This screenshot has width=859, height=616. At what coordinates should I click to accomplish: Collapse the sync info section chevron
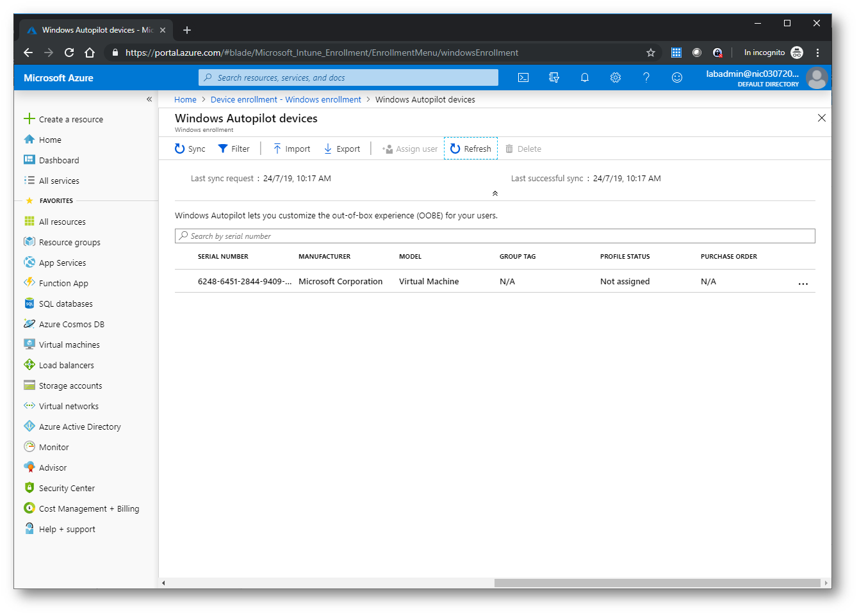click(495, 193)
